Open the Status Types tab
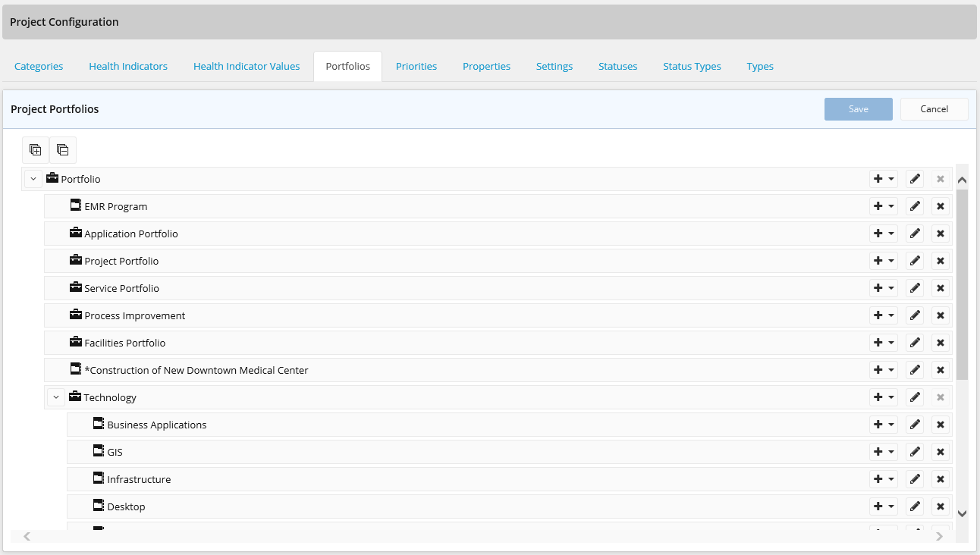Screen dimensions: 980x555 [x=692, y=66]
